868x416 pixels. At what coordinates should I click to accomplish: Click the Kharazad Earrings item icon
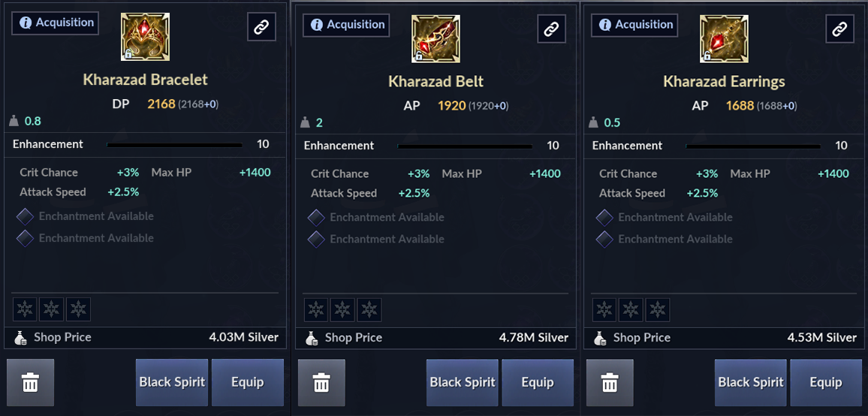[x=724, y=39]
